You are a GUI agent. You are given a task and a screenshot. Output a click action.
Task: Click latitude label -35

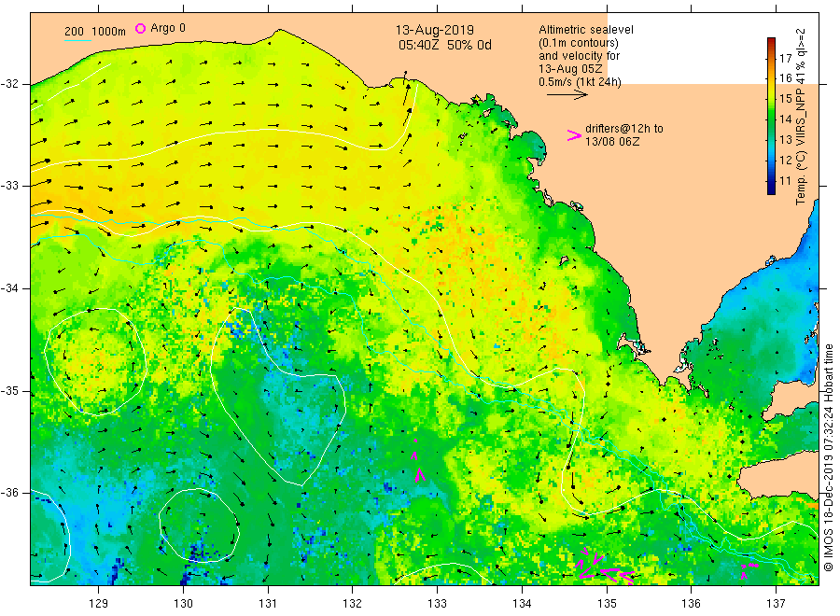(9, 391)
